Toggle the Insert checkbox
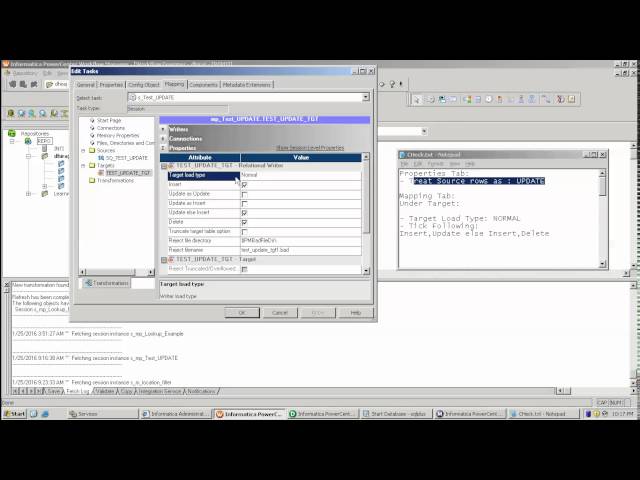This screenshot has width=640, height=480. click(x=244, y=185)
